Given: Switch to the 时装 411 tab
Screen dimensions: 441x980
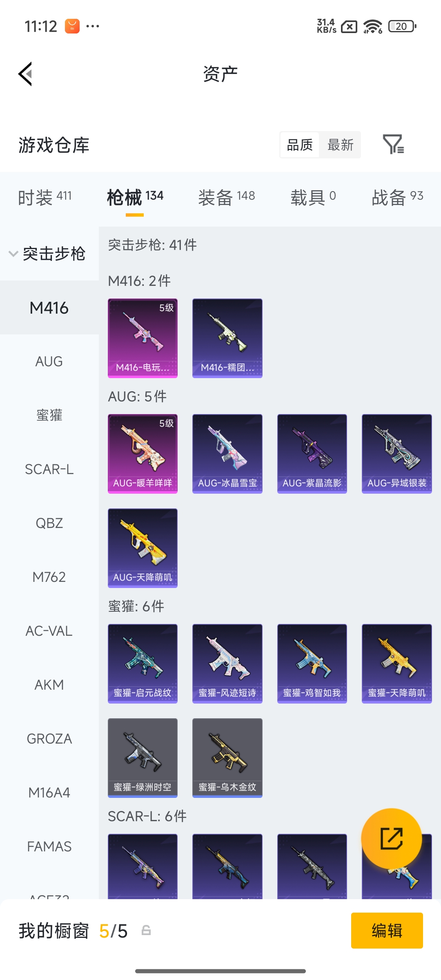Looking at the screenshot, I should tap(45, 198).
